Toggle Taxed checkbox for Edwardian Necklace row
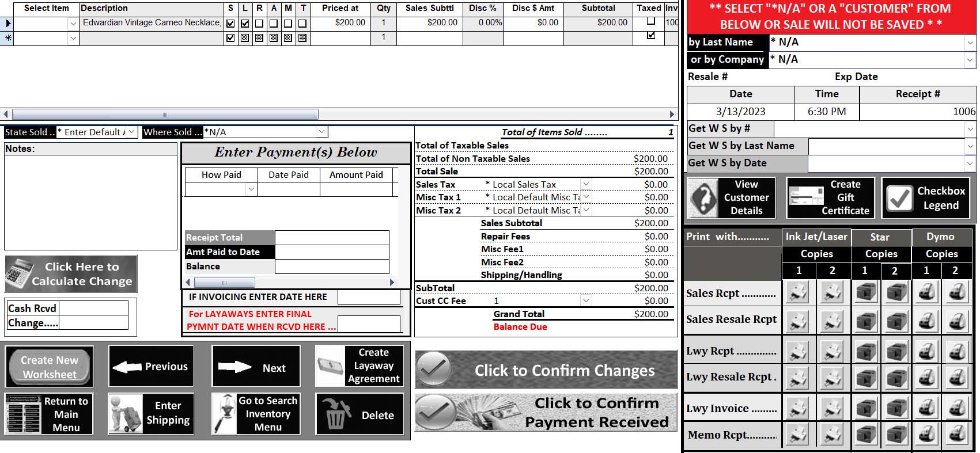This screenshot has height=453, width=980. pos(651,21)
